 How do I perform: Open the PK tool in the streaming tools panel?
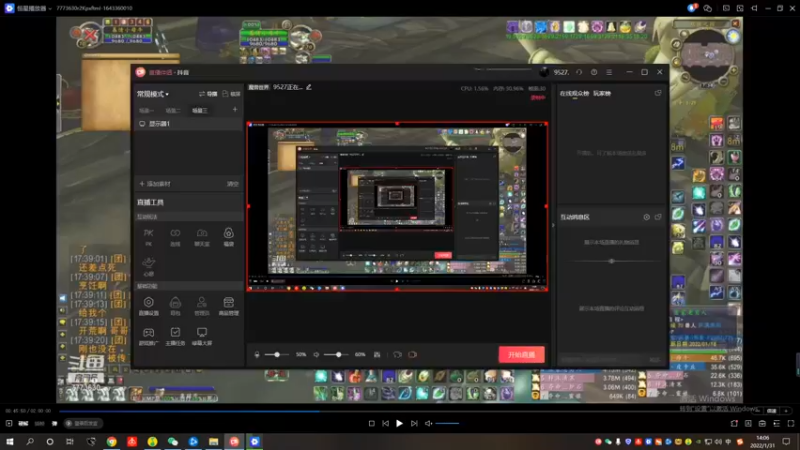click(148, 237)
